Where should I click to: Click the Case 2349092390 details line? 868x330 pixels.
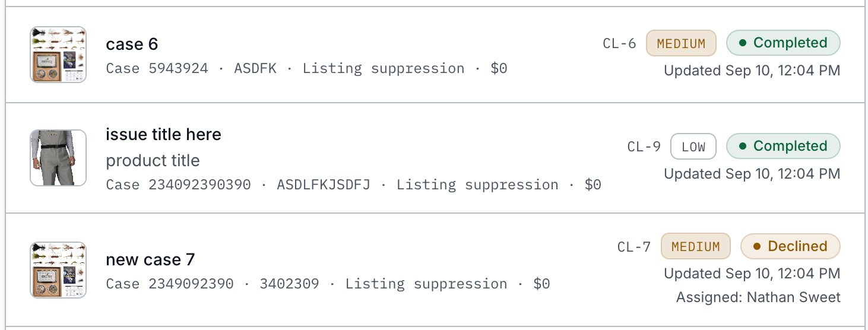click(x=328, y=284)
